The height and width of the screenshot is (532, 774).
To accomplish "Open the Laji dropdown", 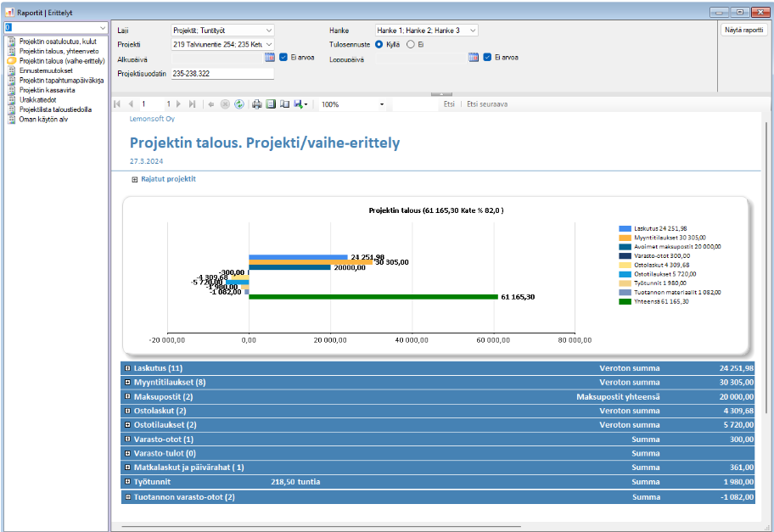I will click(x=269, y=31).
